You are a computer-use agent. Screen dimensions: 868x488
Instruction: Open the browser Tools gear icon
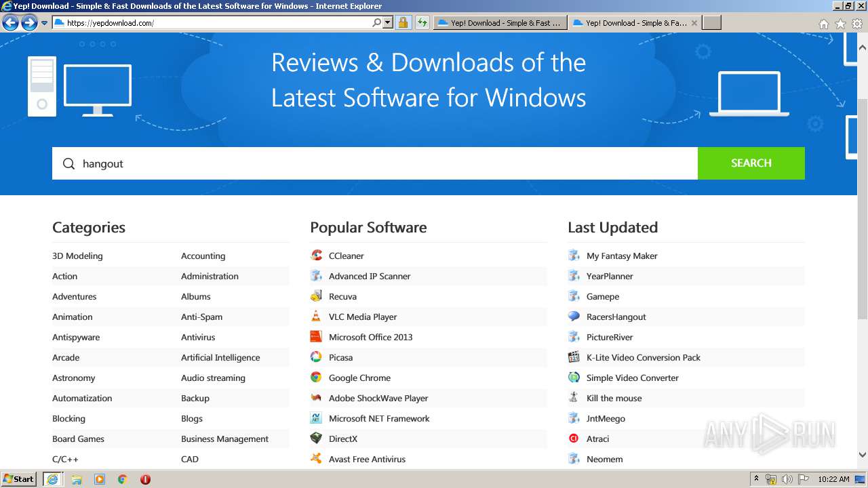857,23
